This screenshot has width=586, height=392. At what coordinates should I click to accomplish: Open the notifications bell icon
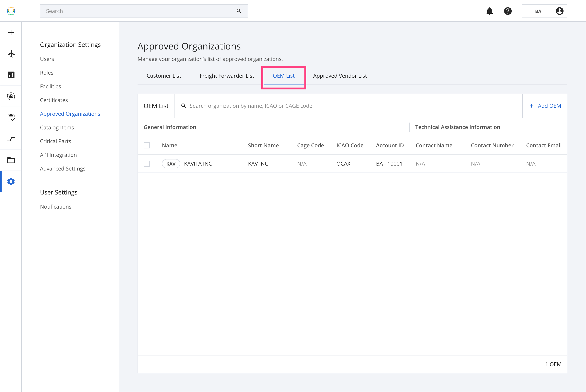(x=490, y=11)
